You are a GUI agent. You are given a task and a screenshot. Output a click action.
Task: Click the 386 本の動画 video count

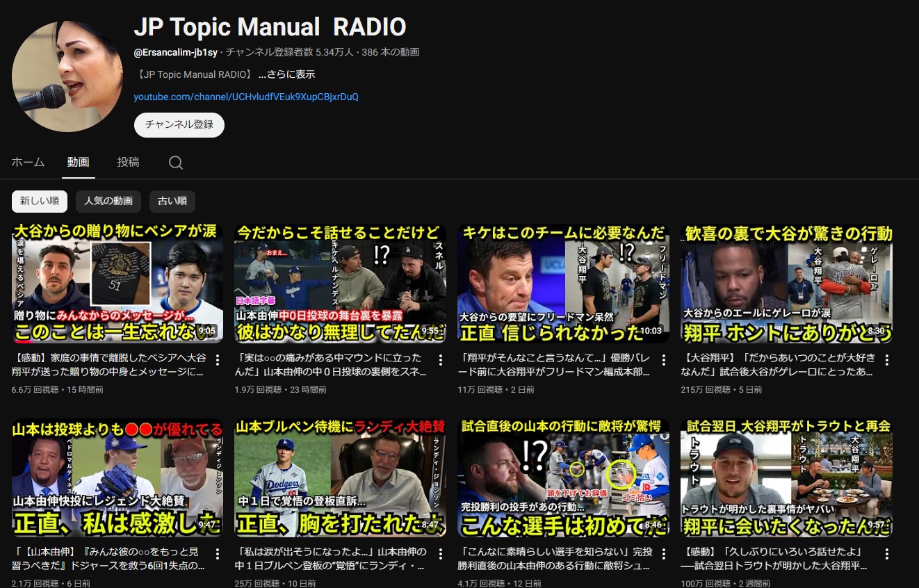(391, 52)
